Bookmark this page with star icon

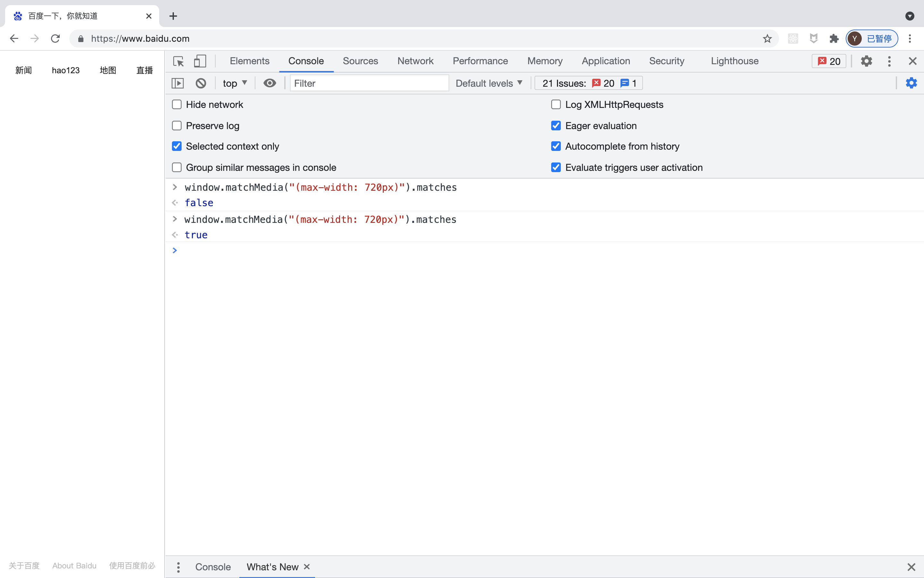click(x=767, y=39)
